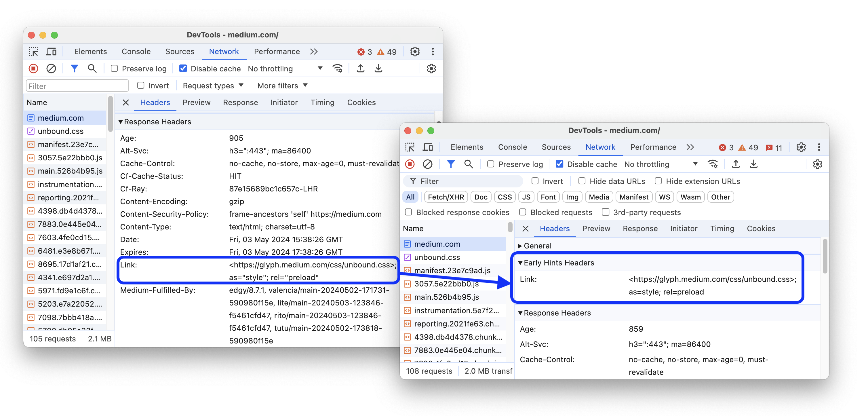Select the Elements tab in DevTools
Image resolution: width=868 pixels, height=416 pixels.
[x=90, y=52]
